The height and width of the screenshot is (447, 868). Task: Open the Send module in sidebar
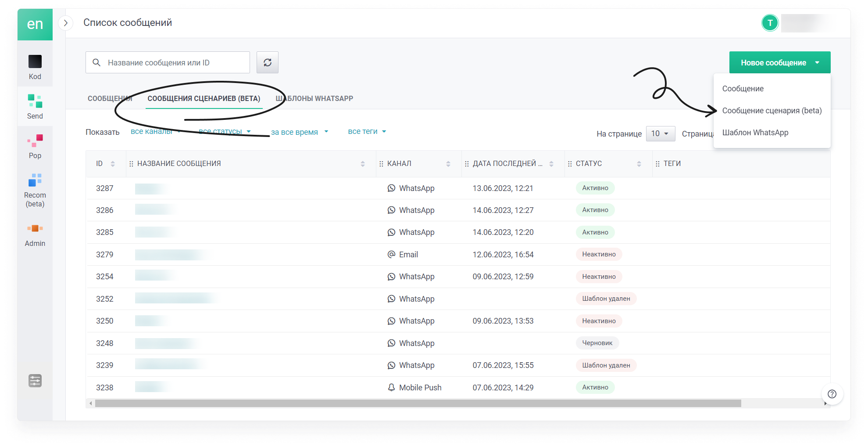click(35, 106)
